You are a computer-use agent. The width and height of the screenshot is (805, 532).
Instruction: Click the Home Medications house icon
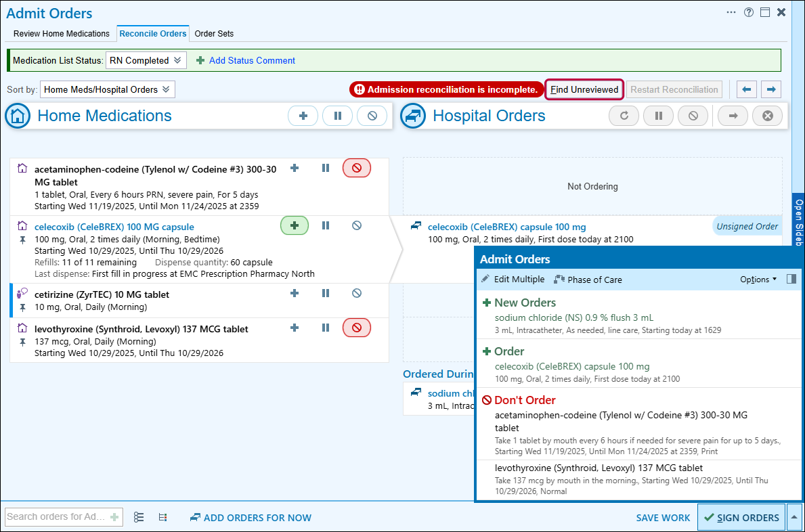pyautogui.click(x=18, y=116)
